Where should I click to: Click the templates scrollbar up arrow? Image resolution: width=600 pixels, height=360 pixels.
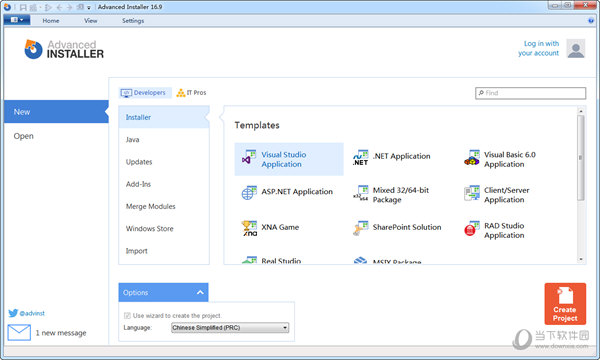pos(581,111)
